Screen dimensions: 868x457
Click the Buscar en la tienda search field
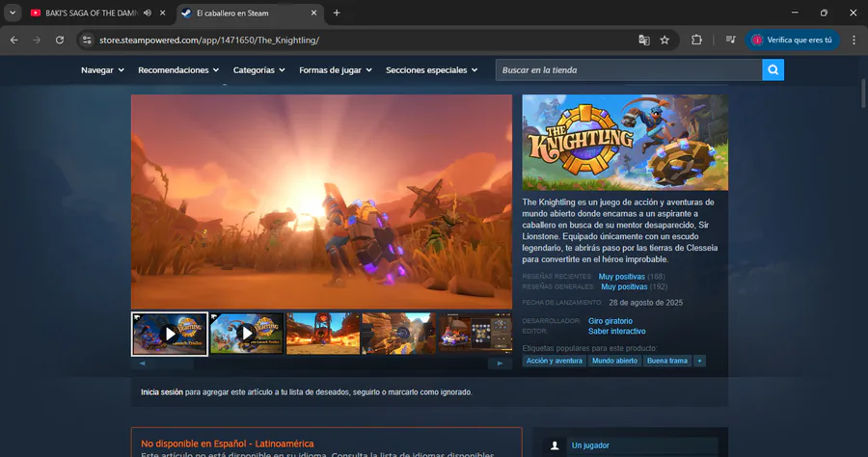(x=629, y=70)
